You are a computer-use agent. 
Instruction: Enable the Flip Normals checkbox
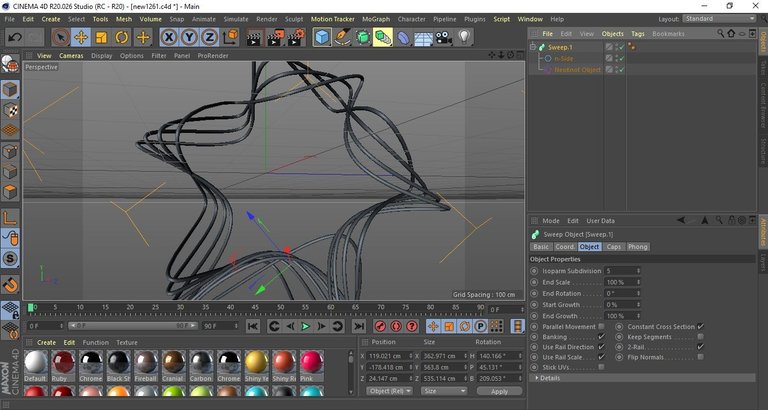(700, 357)
